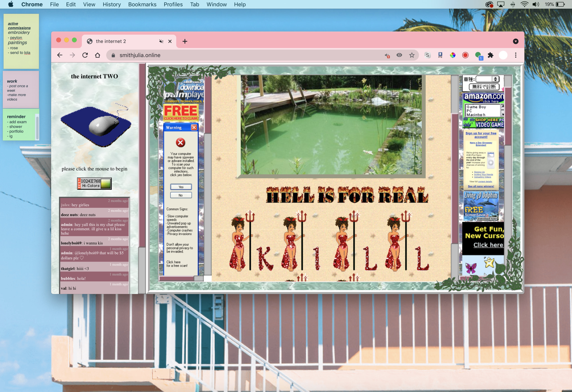
Task: Click the red record extension icon
Action: (465, 55)
